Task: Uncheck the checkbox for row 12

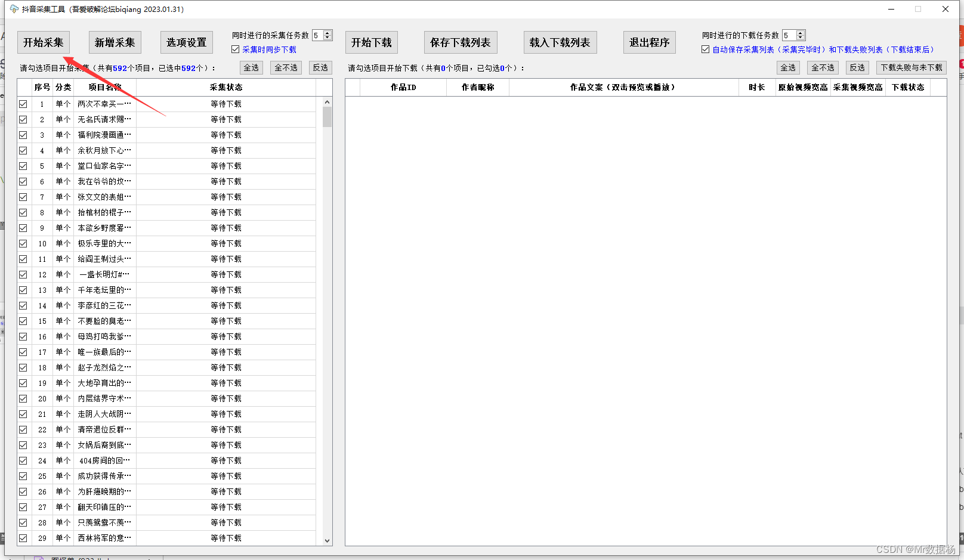Action: (23, 274)
